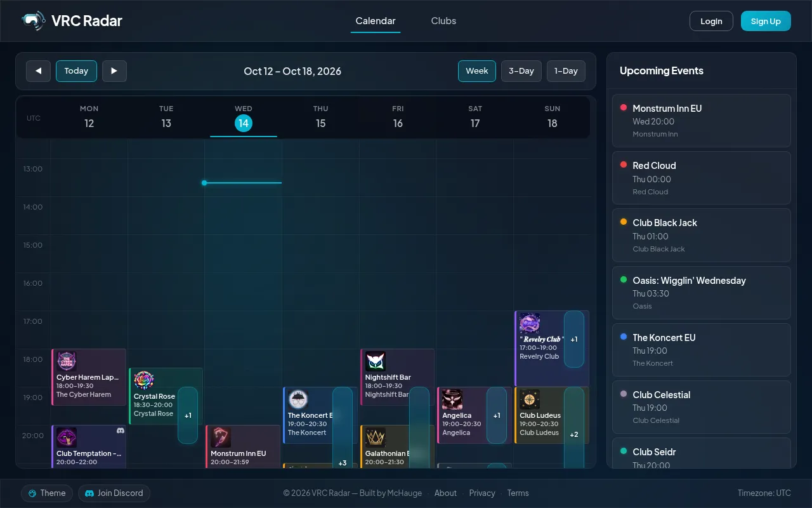Go to previous week arrow
Screen dimensions: 812x508
click(38, 71)
